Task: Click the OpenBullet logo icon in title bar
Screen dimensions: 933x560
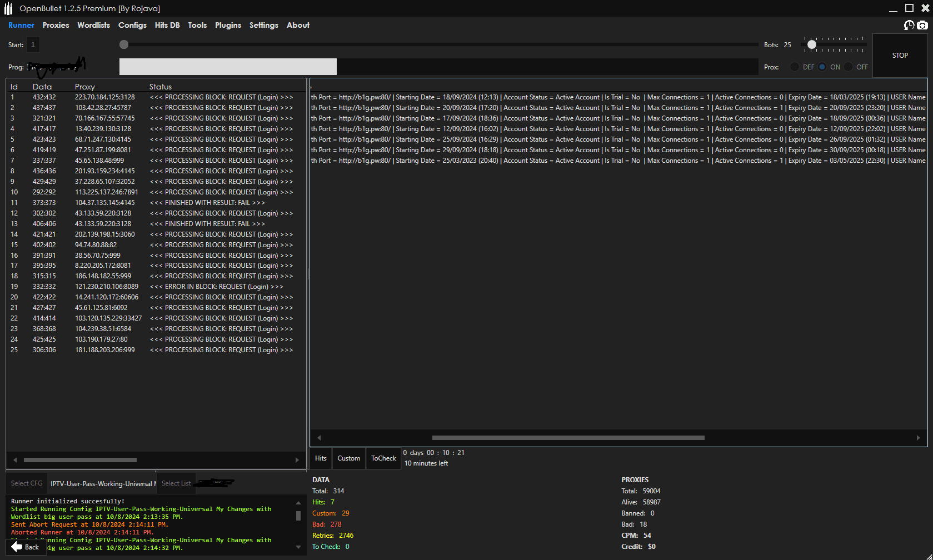Action: click(x=8, y=8)
